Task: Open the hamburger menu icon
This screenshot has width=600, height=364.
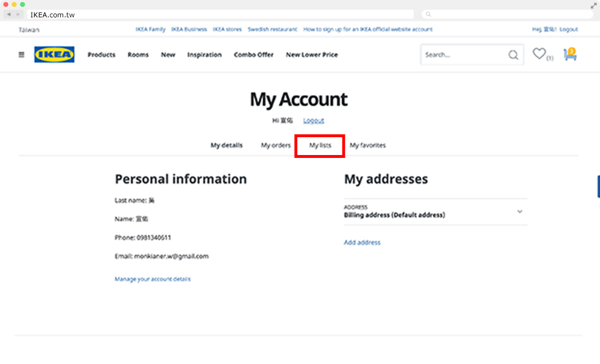Action: pyautogui.click(x=21, y=55)
